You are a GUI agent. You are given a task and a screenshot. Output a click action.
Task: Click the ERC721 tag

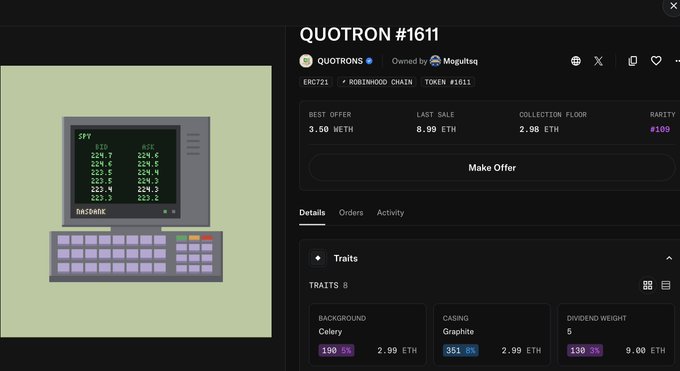point(316,82)
